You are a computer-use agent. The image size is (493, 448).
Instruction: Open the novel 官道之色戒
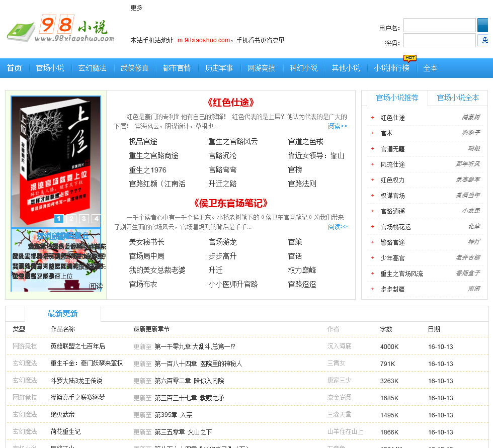pos(306,142)
